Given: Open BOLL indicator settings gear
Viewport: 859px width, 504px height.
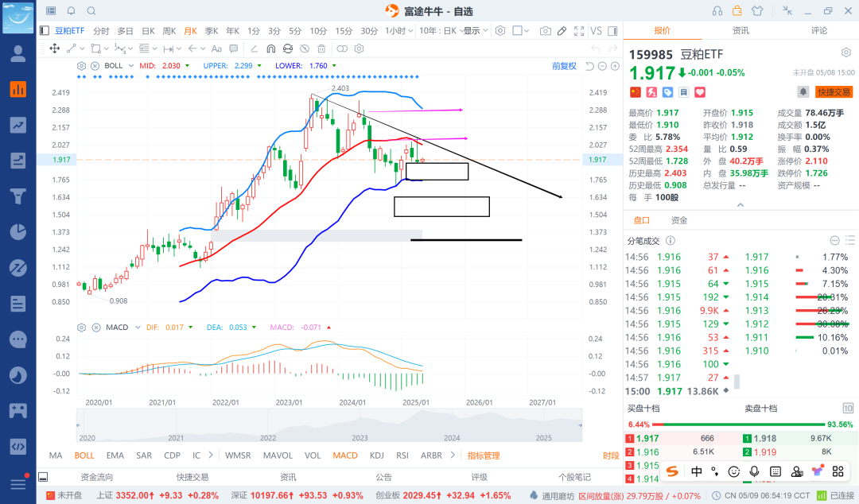Looking at the screenshot, I should (81, 66).
